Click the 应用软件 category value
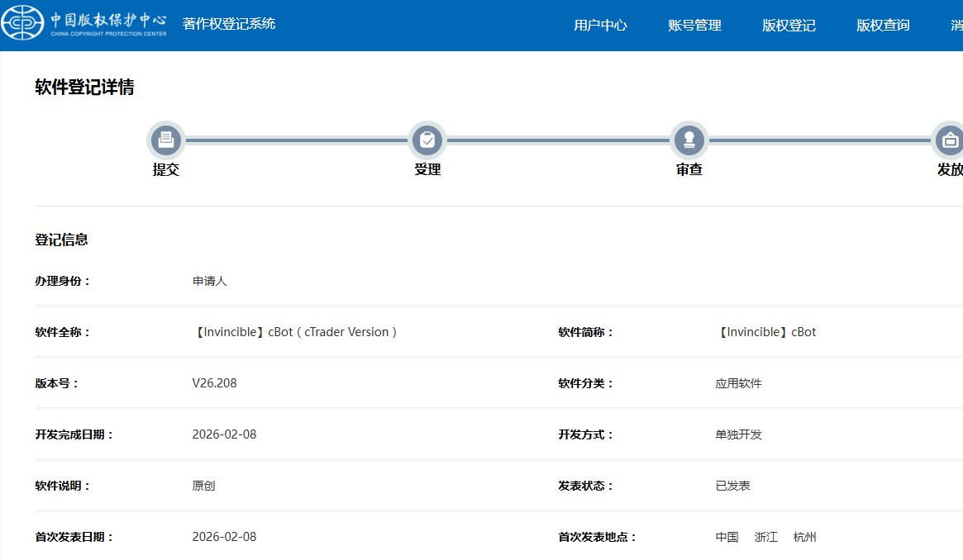Viewport: 963px width, 560px height. tap(738, 383)
